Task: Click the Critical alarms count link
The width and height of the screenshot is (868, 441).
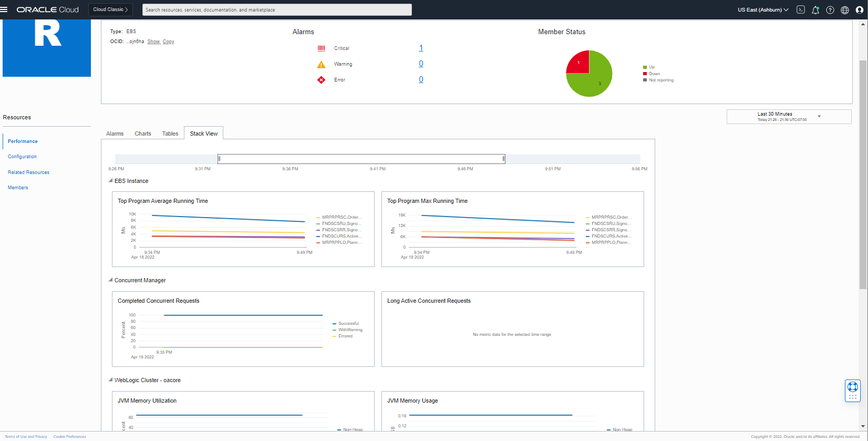Action: point(421,48)
